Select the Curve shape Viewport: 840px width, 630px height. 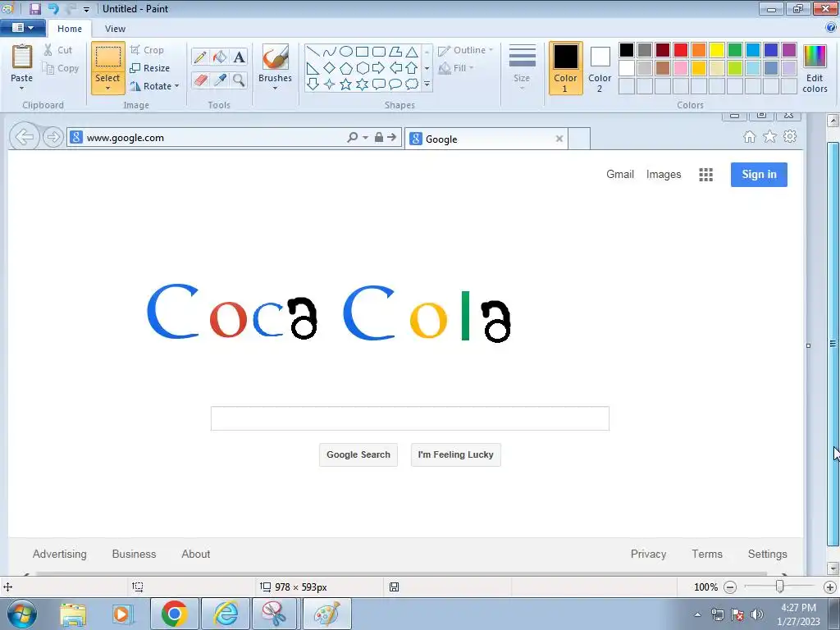330,52
